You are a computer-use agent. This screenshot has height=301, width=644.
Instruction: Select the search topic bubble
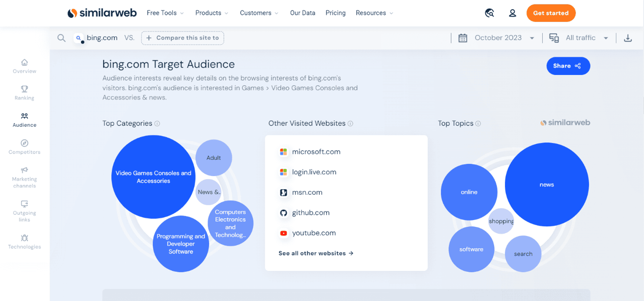(523, 254)
